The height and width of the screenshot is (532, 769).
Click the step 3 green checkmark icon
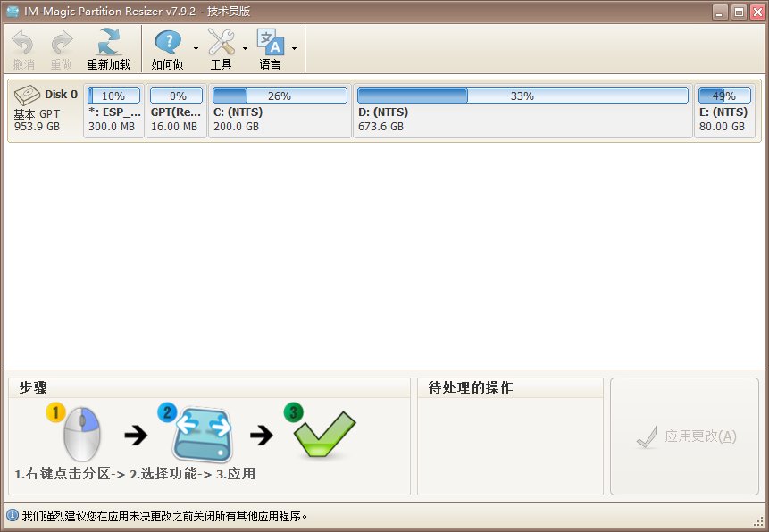pyautogui.click(x=323, y=434)
